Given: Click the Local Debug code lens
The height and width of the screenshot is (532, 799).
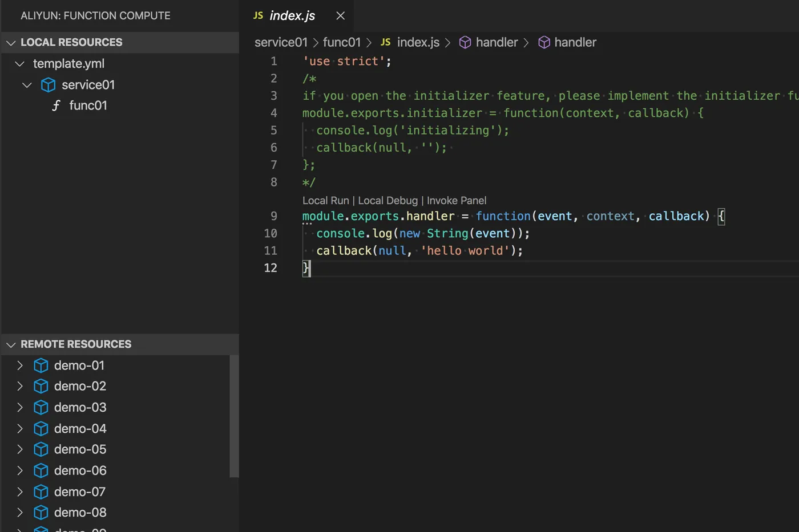Looking at the screenshot, I should [x=388, y=201].
